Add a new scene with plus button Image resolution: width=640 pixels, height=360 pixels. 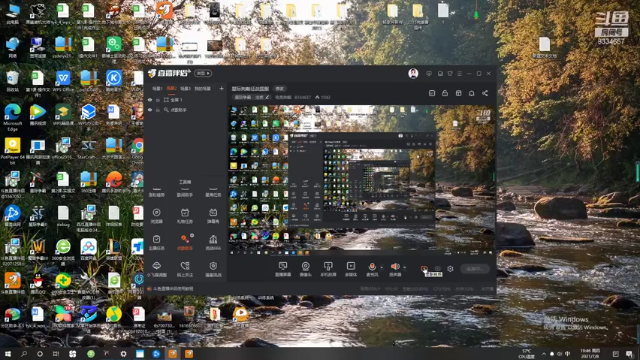click(x=221, y=88)
